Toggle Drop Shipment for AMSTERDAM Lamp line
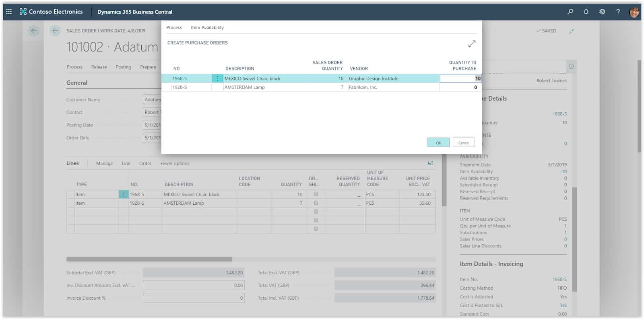This screenshot has height=319, width=644. (316, 203)
